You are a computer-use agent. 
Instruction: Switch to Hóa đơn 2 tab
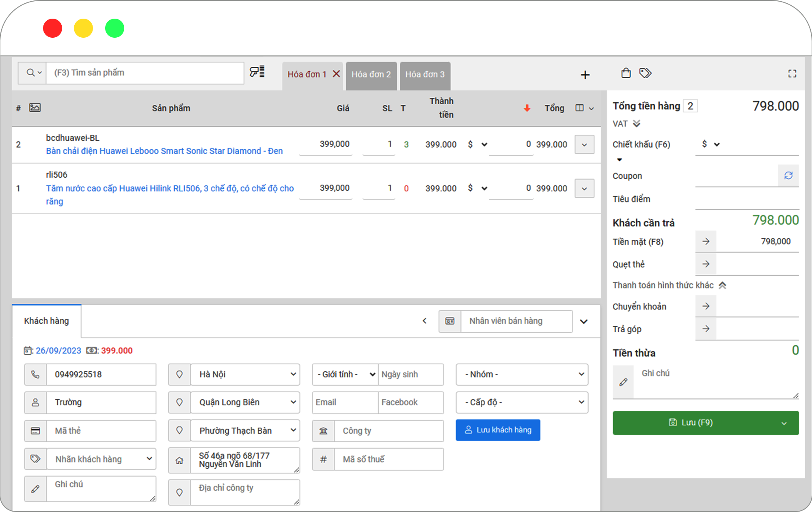371,75
